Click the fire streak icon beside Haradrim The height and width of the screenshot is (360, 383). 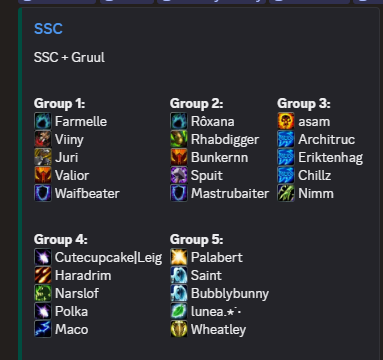(x=43, y=275)
